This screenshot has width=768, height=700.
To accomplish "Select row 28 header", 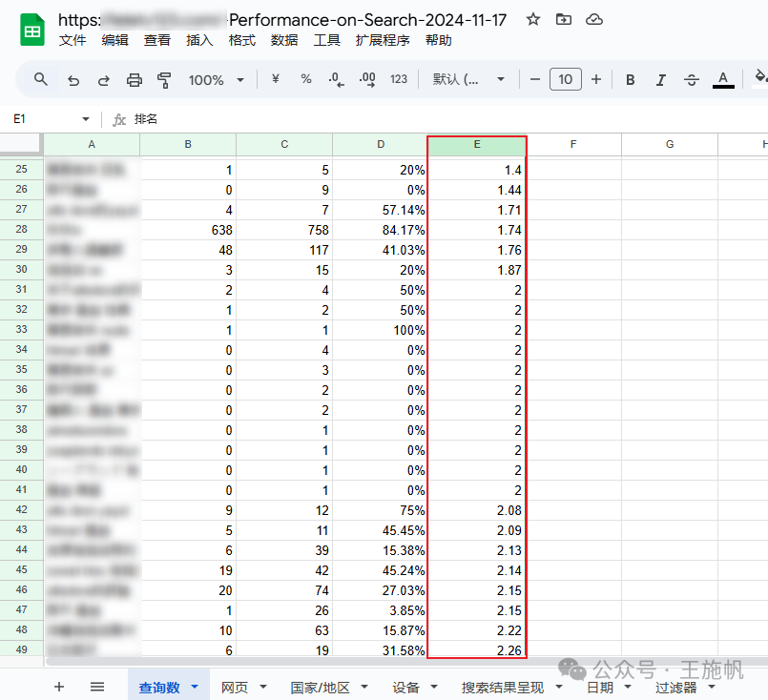I will pos(22,230).
